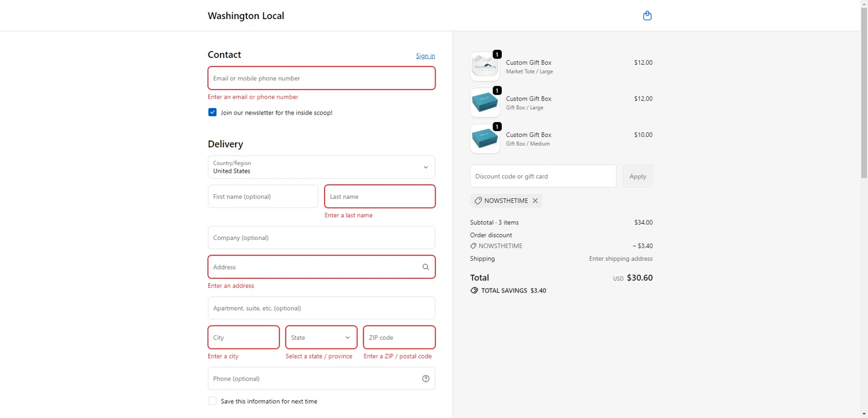Click the Discount code or gift card field
This screenshot has height=418, width=868.
tap(543, 176)
